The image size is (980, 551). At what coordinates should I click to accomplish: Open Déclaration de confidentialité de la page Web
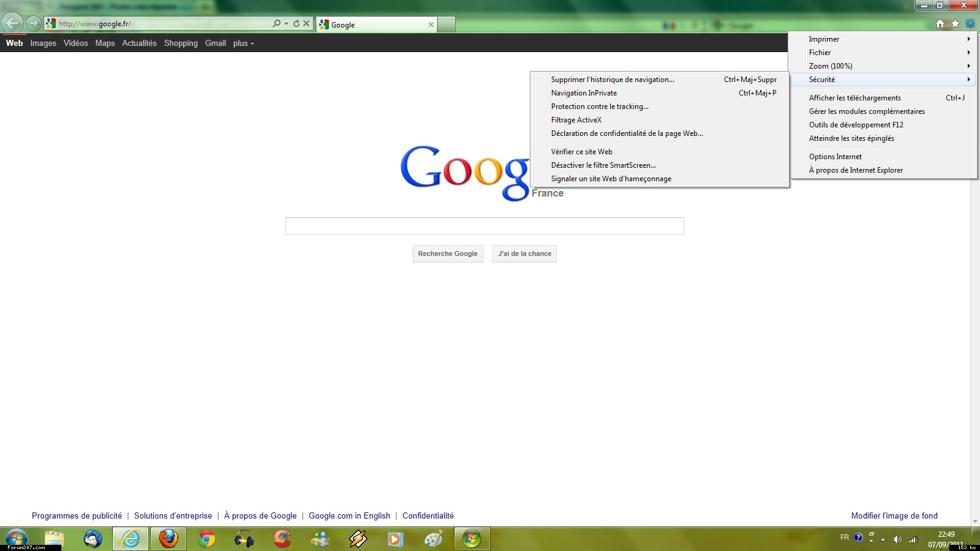click(x=660, y=133)
